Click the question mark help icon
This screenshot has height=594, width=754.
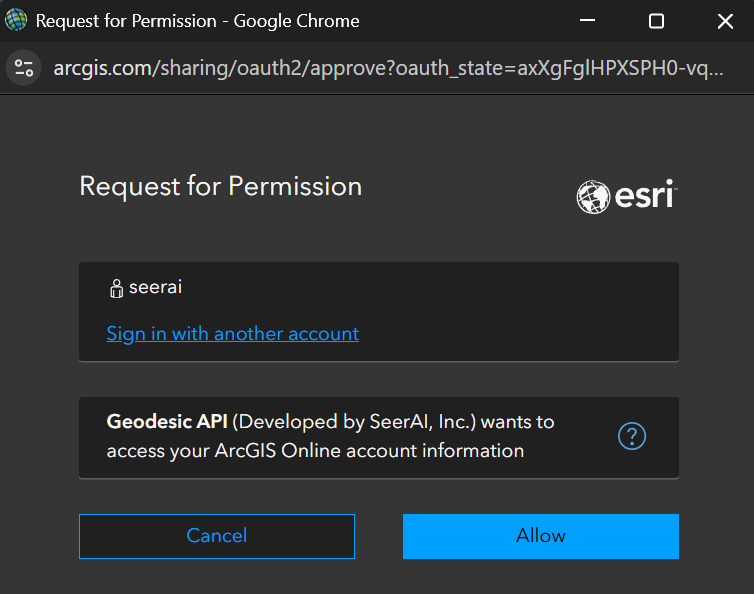pyautogui.click(x=631, y=436)
